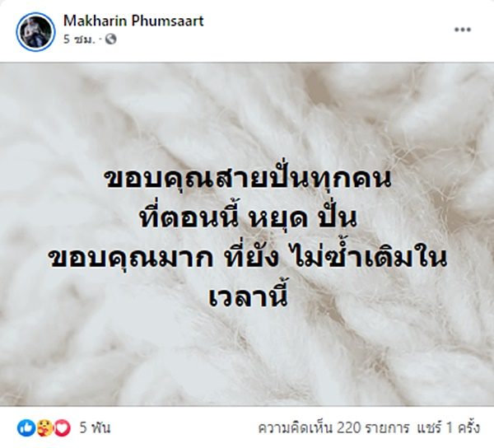Click the last line text "เวลานี้"
The height and width of the screenshot is (448, 494).
tap(249, 296)
